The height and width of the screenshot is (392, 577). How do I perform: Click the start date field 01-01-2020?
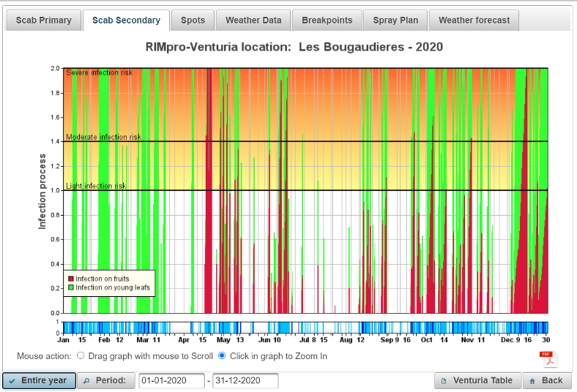pyautogui.click(x=171, y=381)
